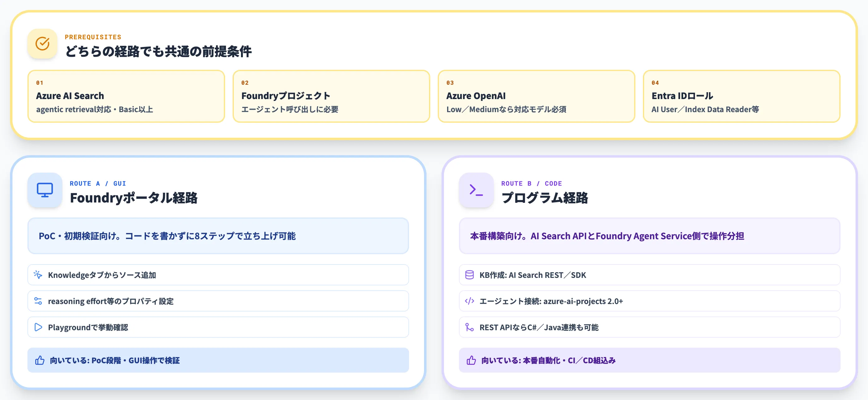Click the terminal icon for Route B Code

pyautogui.click(x=476, y=190)
